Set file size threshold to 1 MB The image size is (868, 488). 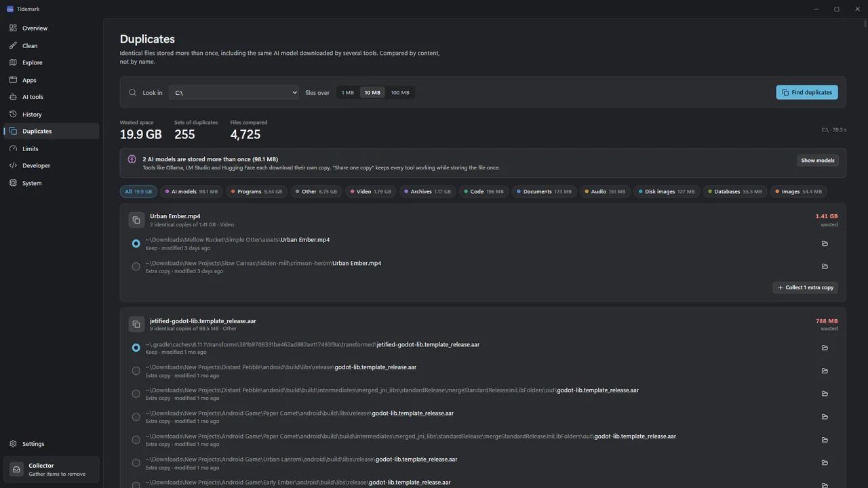click(348, 93)
